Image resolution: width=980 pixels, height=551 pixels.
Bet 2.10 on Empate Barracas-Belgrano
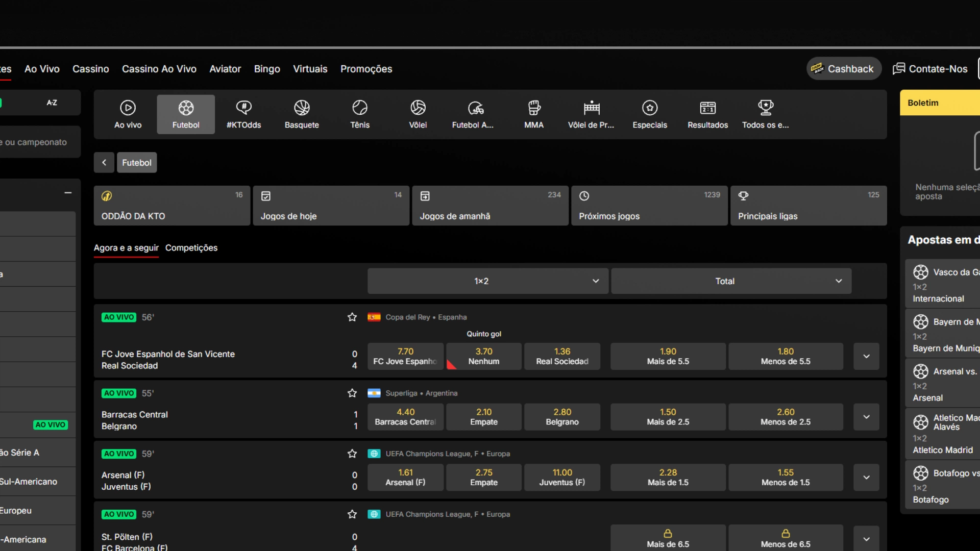point(484,417)
